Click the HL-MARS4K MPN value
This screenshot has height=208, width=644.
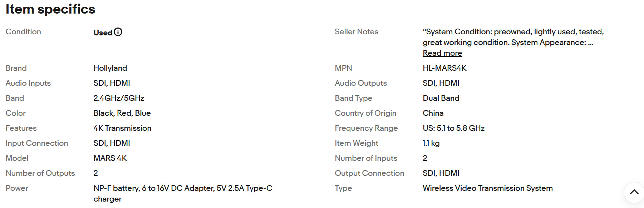coord(444,68)
